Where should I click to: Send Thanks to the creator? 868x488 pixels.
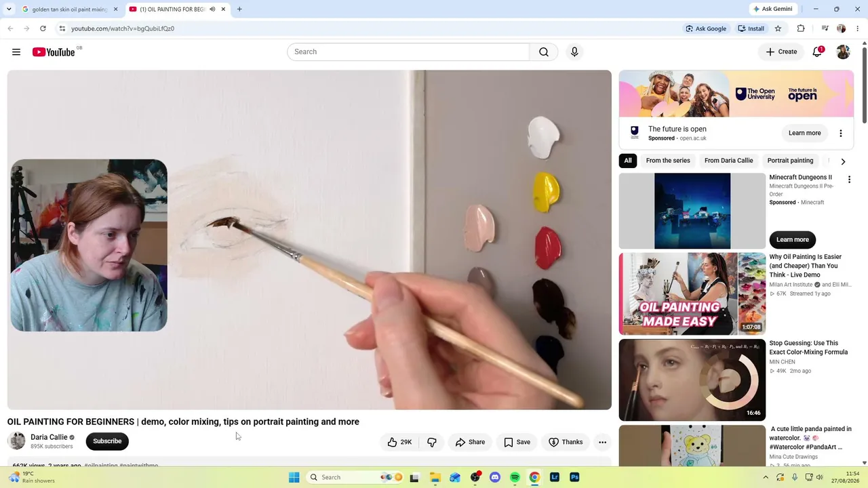point(566,442)
